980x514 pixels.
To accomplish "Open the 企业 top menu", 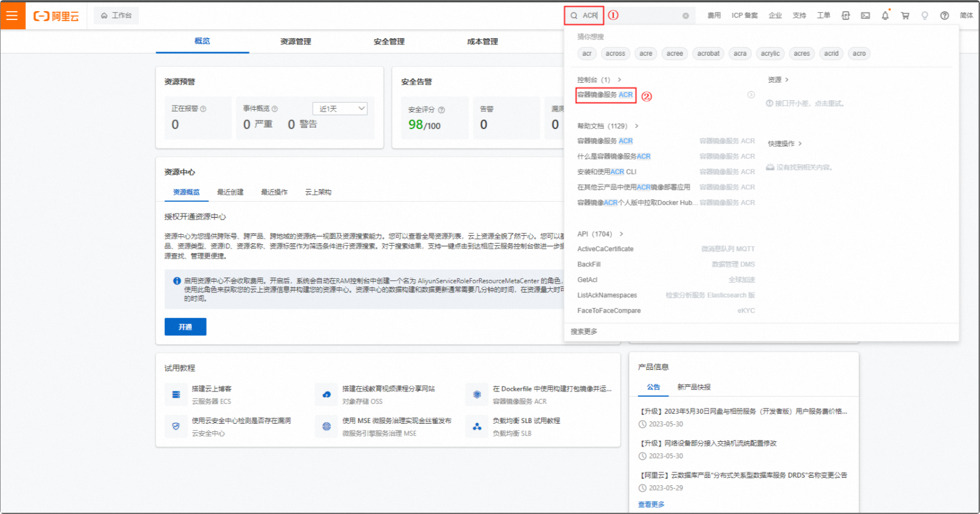I will click(775, 16).
